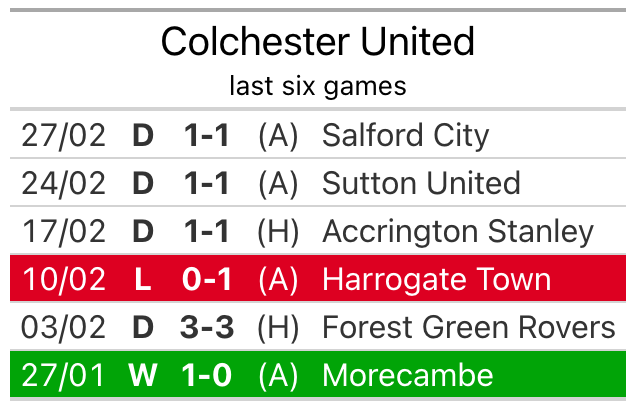Click the (H) marker beside Accrington Stanley
This screenshot has height=408, width=636.
[278, 232]
